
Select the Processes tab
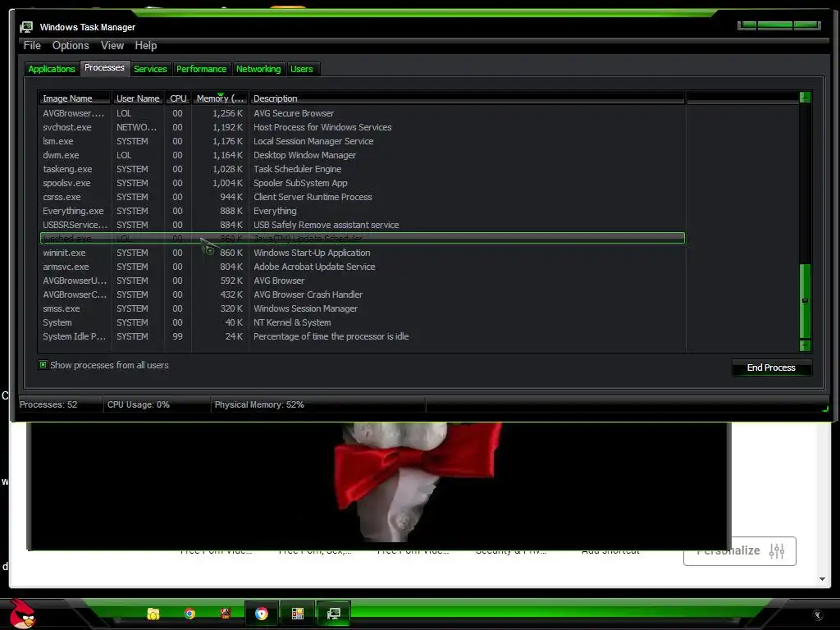tap(104, 68)
